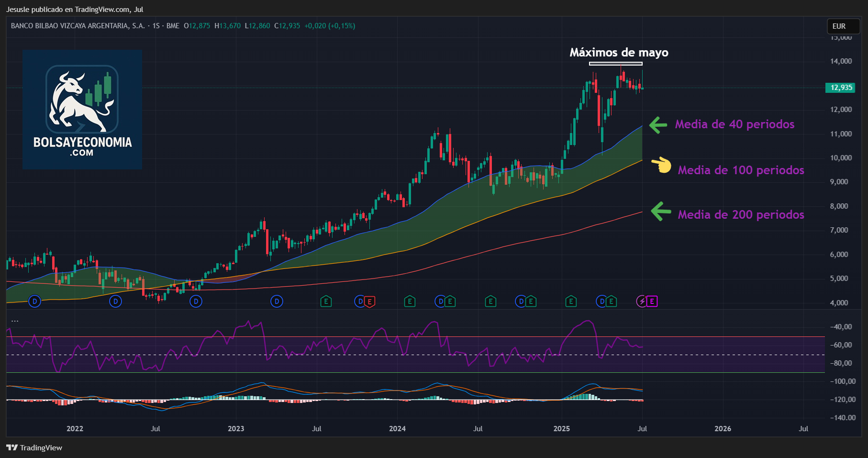Viewport: 868px width, 458px height.
Task: Click the change value +0,020 (+0,15%)
Action: (x=330, y=26)
